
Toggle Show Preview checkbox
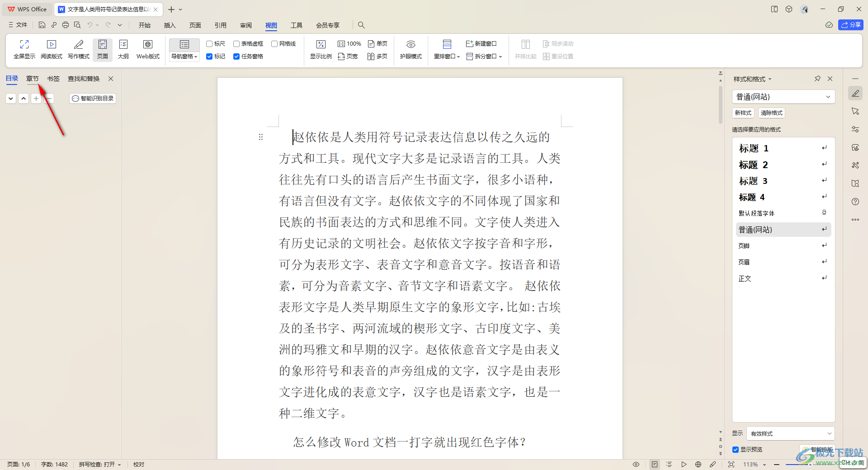tap(736, 450)
